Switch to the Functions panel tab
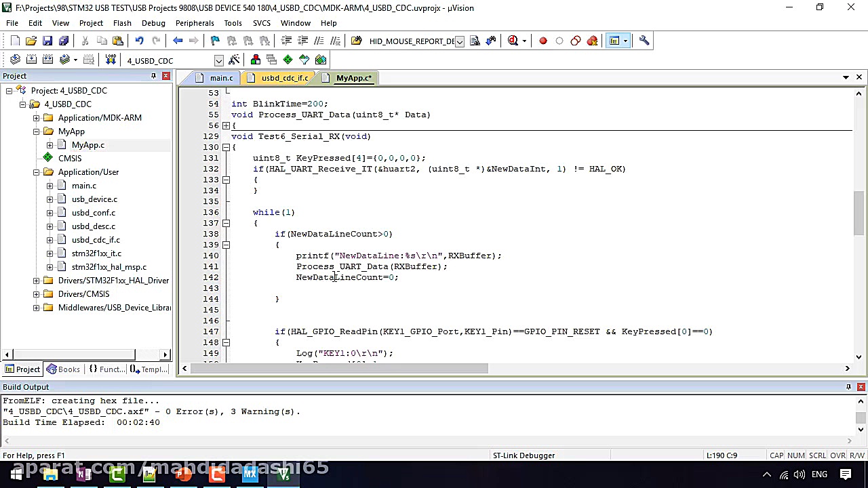The width and height of the screenshot is (868, 488). click(x=106, y=369)
